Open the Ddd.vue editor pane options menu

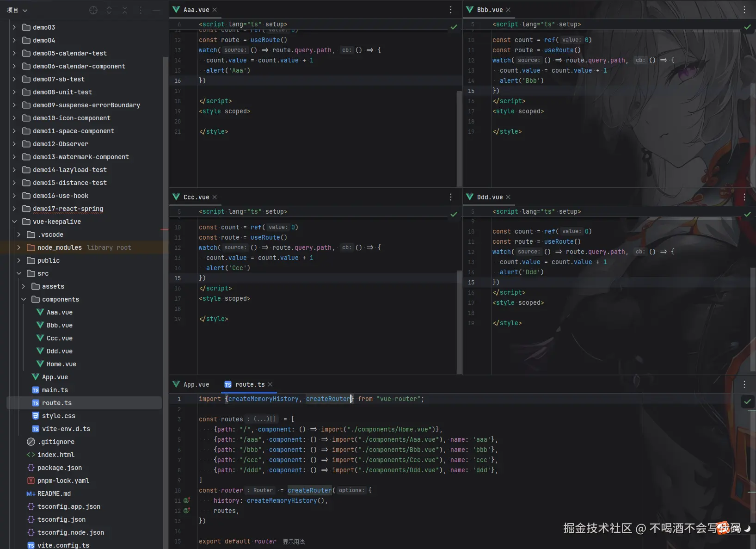[744, 197]
